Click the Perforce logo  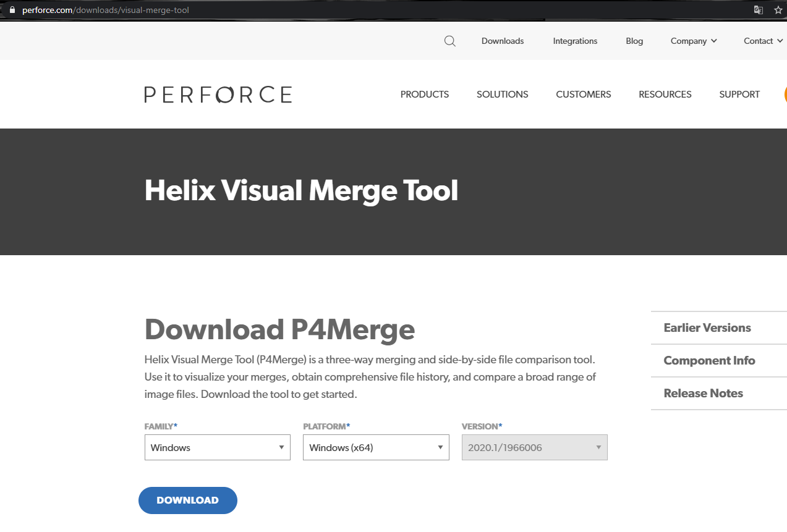click(218, 95)
